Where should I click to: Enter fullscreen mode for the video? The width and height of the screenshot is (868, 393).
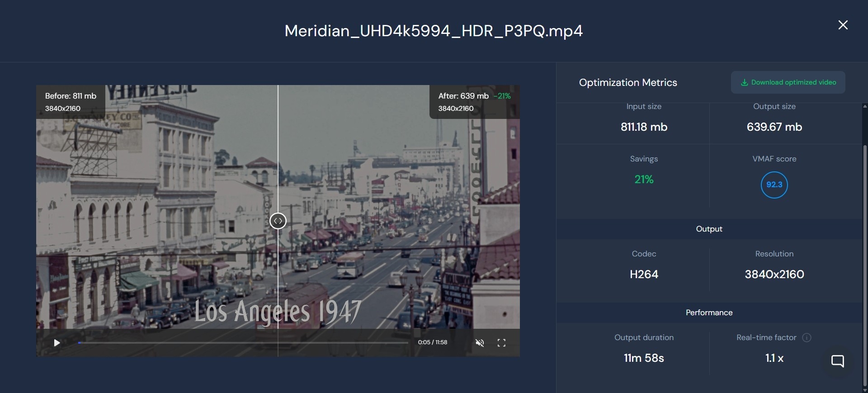click(501, 343)
